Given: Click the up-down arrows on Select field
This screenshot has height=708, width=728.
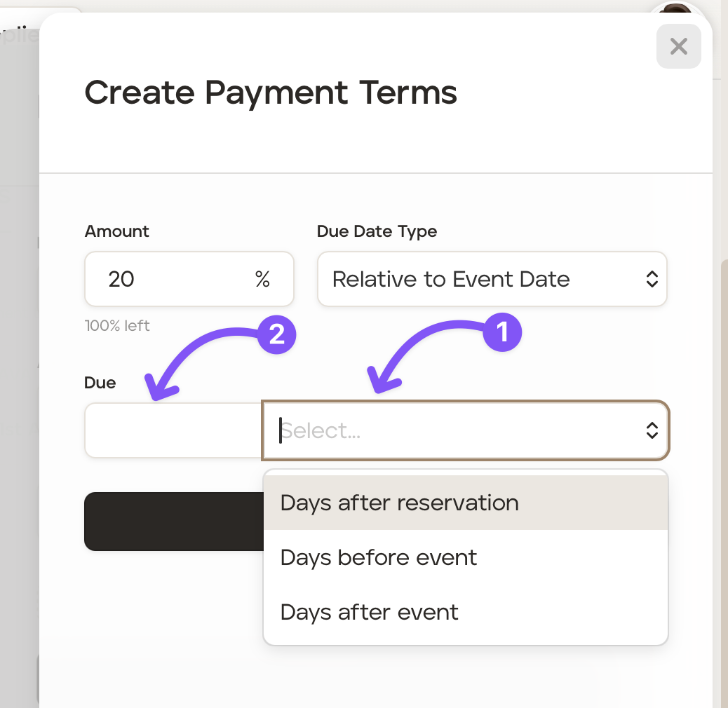Looking at the screenshot, I should pyautogui.click(x=652, y=430).
